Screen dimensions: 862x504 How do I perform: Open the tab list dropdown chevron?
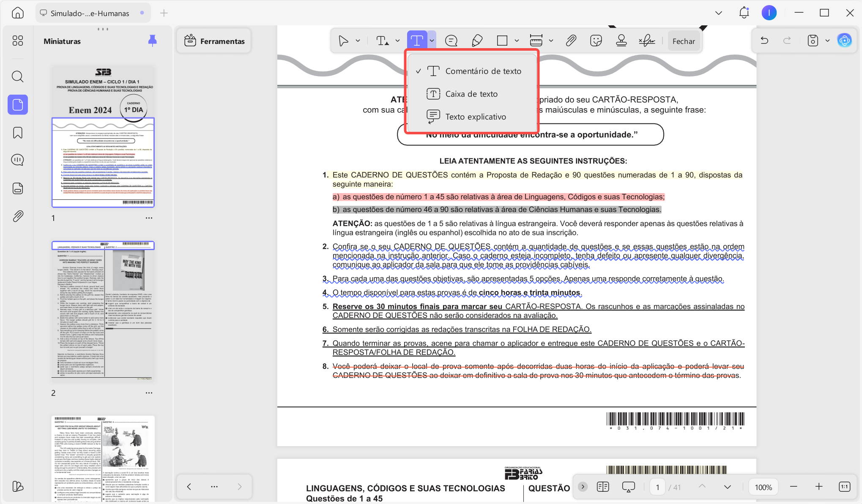(x=718, y=13)
